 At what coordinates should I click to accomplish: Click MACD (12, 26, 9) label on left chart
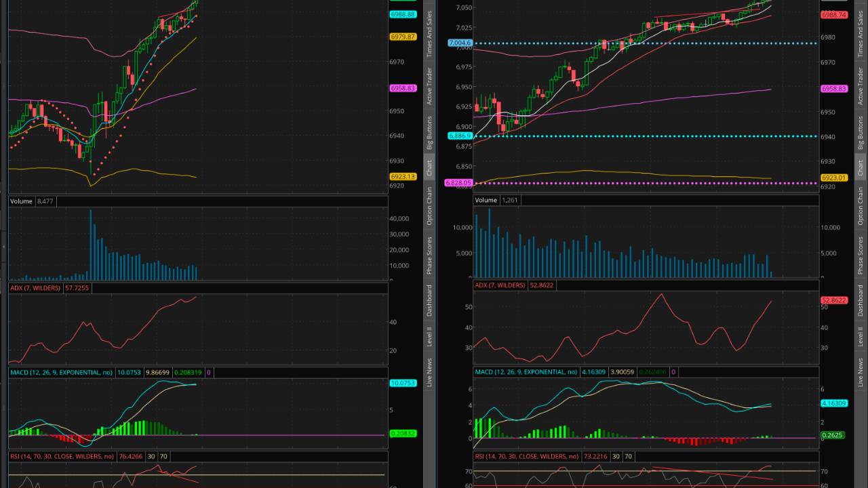click(x=61, y=372)
